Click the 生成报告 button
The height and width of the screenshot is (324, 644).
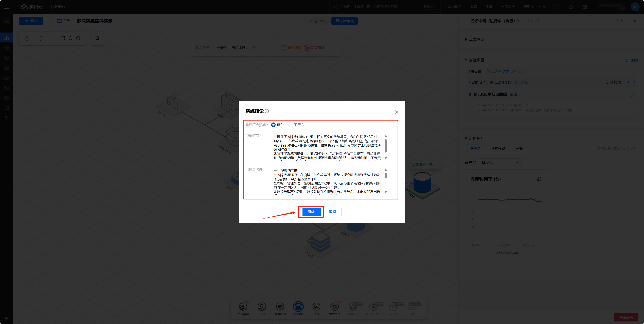coord(533,21)
